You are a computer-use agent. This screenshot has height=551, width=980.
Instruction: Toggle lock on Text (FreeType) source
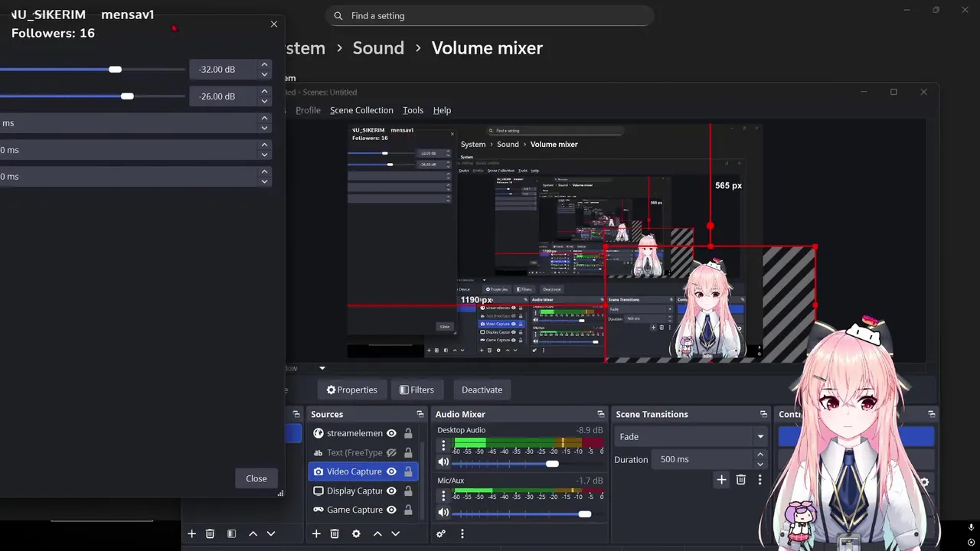pyautogui.click(x=408, y=452)
